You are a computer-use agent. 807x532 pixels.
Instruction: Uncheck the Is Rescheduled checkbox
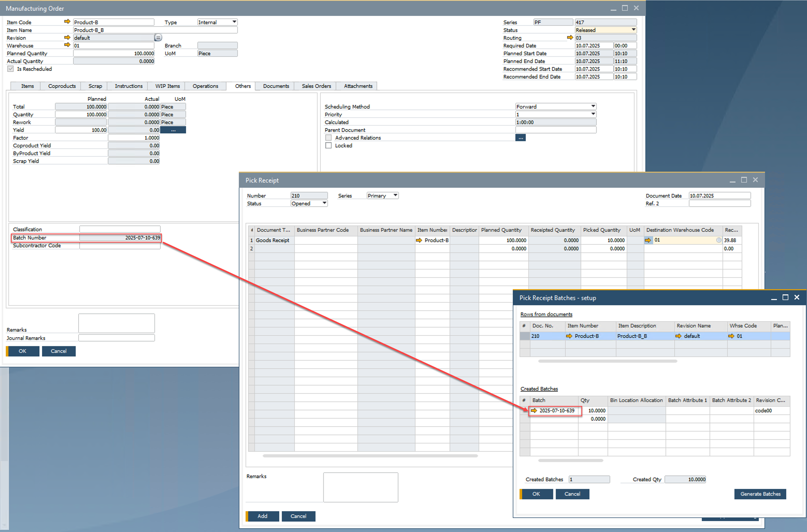pos(11,69)
